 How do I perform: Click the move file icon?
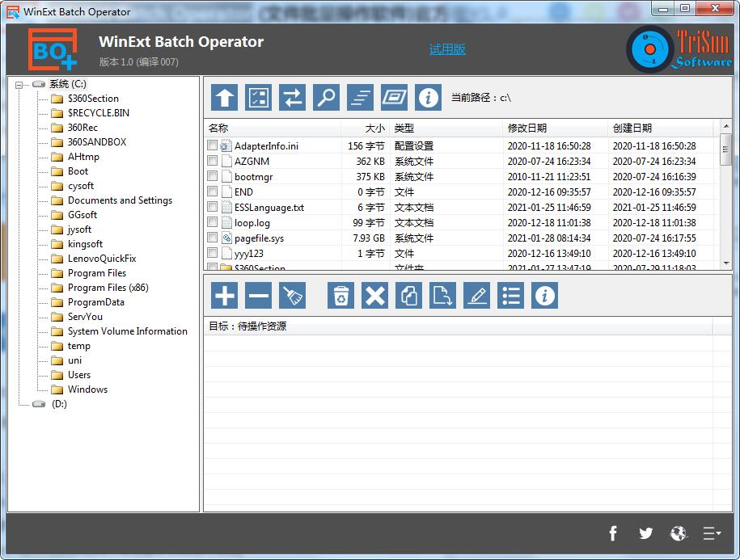pyautogui.click(x=442, y=296)
